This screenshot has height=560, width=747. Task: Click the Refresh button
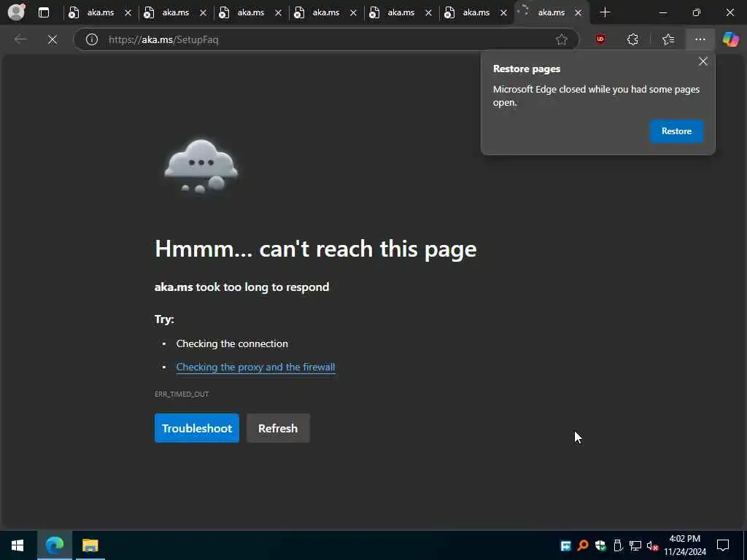[278, 428]
